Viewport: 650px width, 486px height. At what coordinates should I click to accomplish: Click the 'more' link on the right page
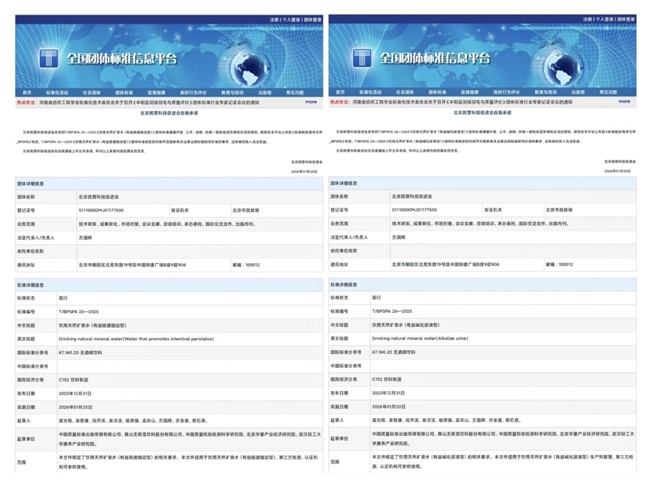624,101
